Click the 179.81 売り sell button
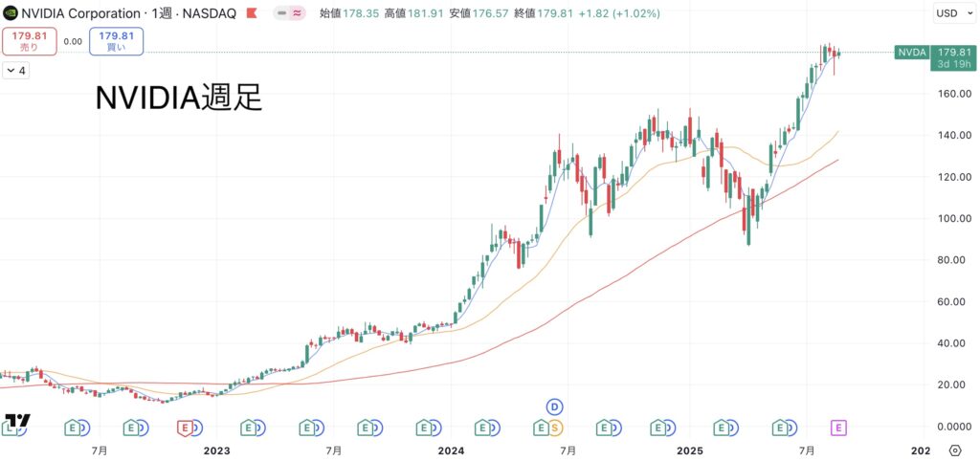The height and width of the screenshot is (461, 980). tap(30, 40)
